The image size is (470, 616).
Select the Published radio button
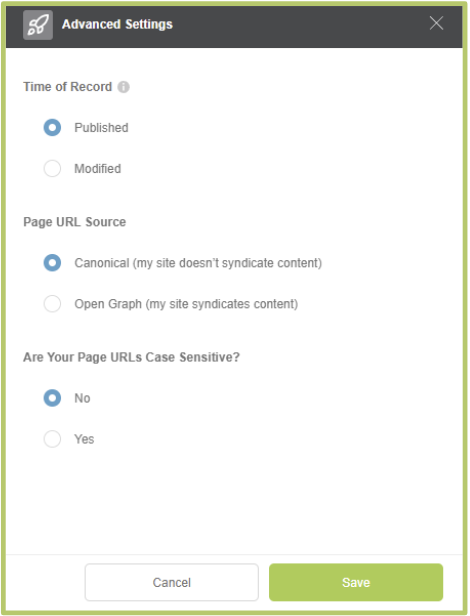pos(52,128)
